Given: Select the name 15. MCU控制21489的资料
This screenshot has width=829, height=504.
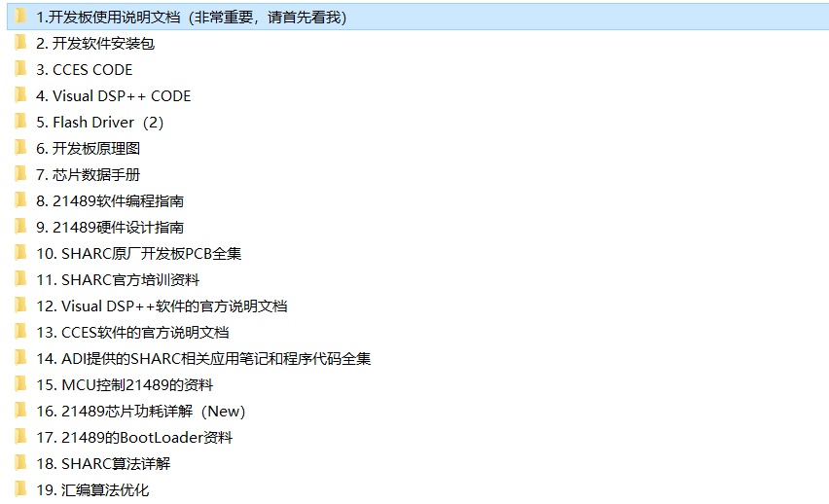Looking at the screenshot, I should tap(125, 385).
